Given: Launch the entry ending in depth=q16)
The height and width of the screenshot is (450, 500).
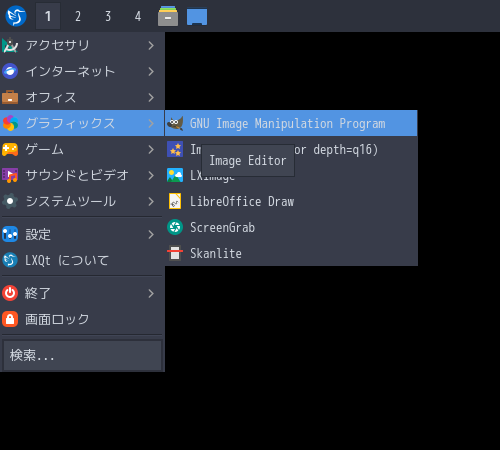Looking at the screenshot, I should tap(291, 149).
